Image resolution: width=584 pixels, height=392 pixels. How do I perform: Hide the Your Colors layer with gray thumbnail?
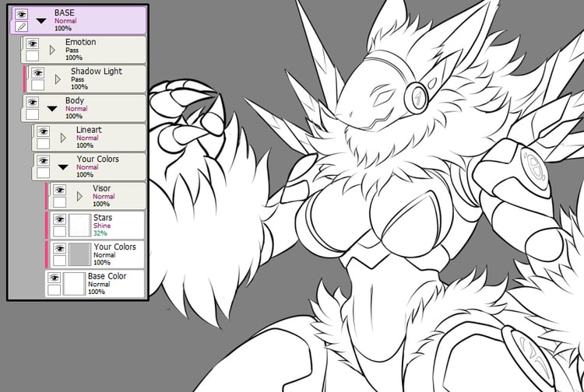tap(60, 248)
